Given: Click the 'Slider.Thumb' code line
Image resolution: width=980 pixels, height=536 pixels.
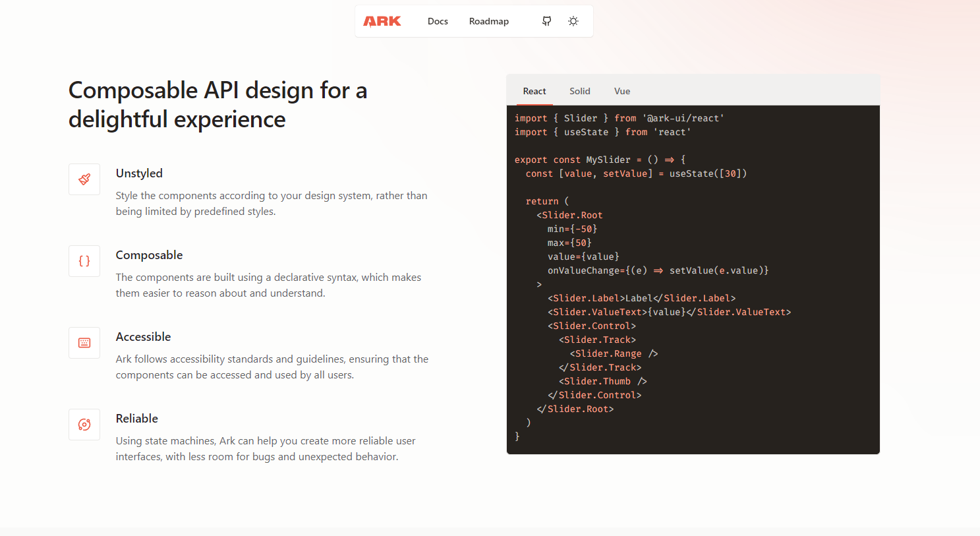Looking at the screenshot, I should pyautogui.click(x=603, y=381).
